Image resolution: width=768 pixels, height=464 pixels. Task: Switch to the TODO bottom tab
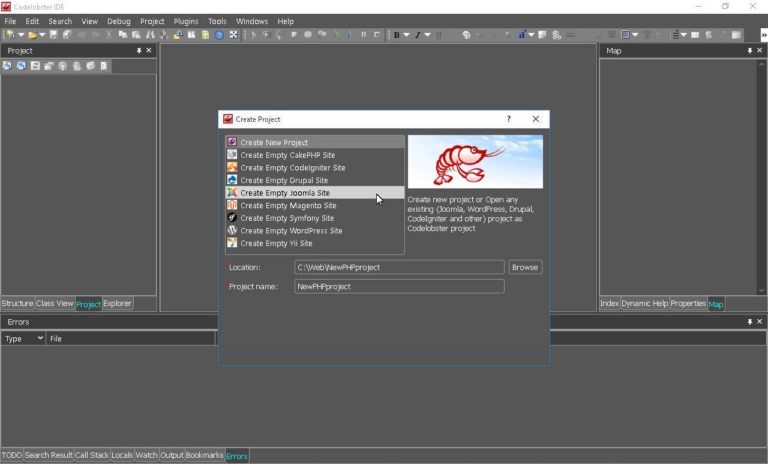[x=12, y=455]
